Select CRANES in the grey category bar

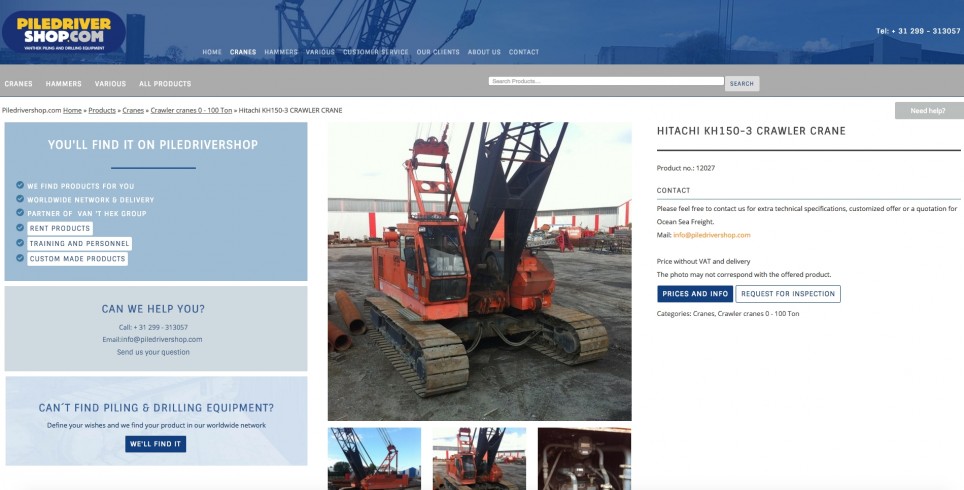[18, 84]
